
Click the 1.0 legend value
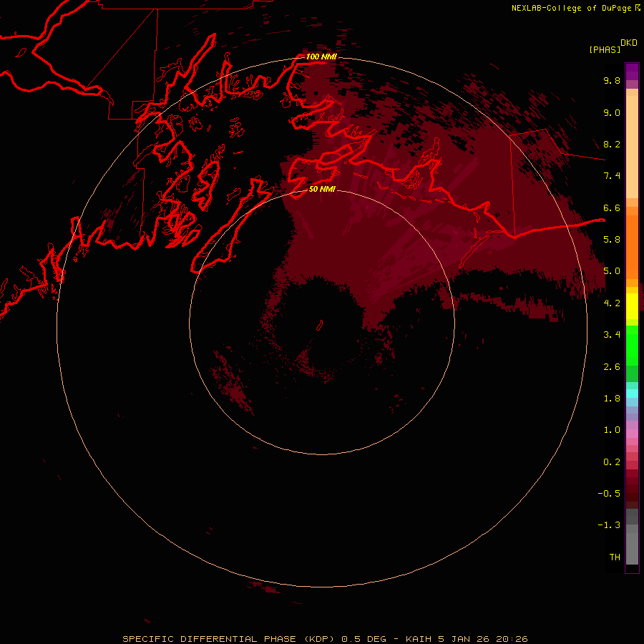tap(612, 430)
